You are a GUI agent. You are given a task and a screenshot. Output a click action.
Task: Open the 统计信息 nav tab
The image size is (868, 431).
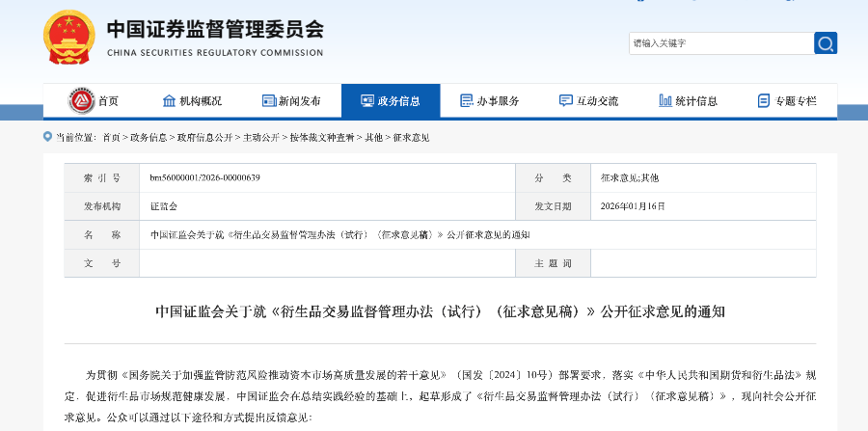[x=696, y=101]
